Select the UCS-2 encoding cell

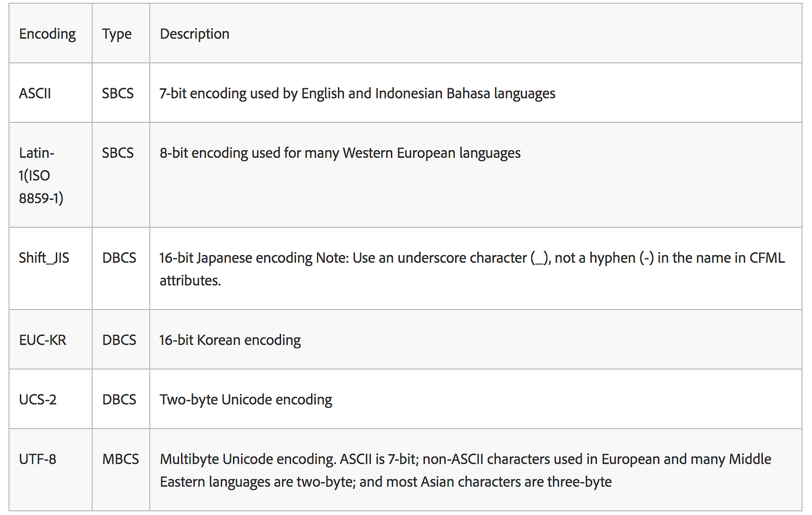click(38, 399)
